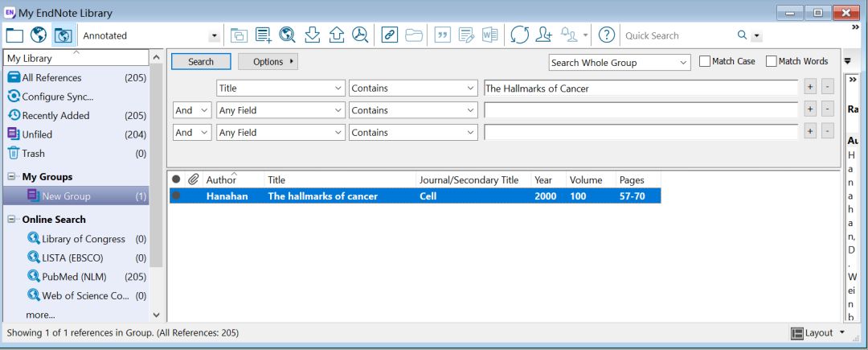Open first row Contains operator dropdown
The height and width of the screenshot is (350, 868).
coord(413,88)
